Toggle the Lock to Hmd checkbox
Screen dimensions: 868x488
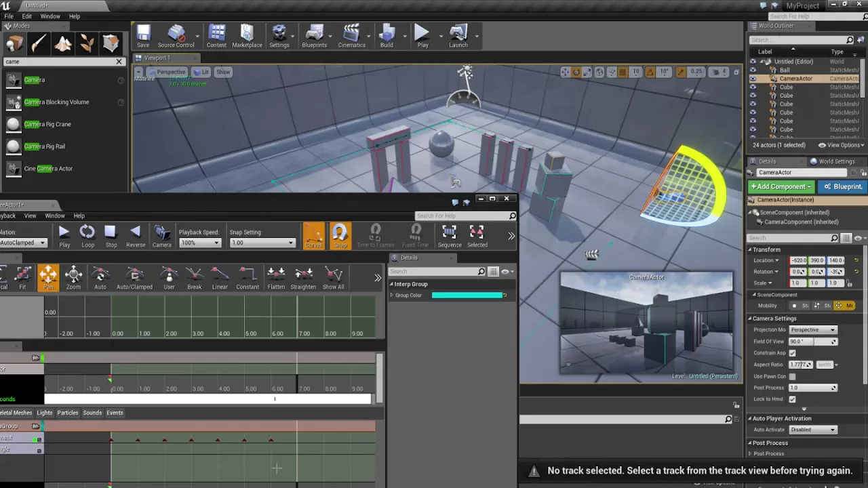[792, 399]
